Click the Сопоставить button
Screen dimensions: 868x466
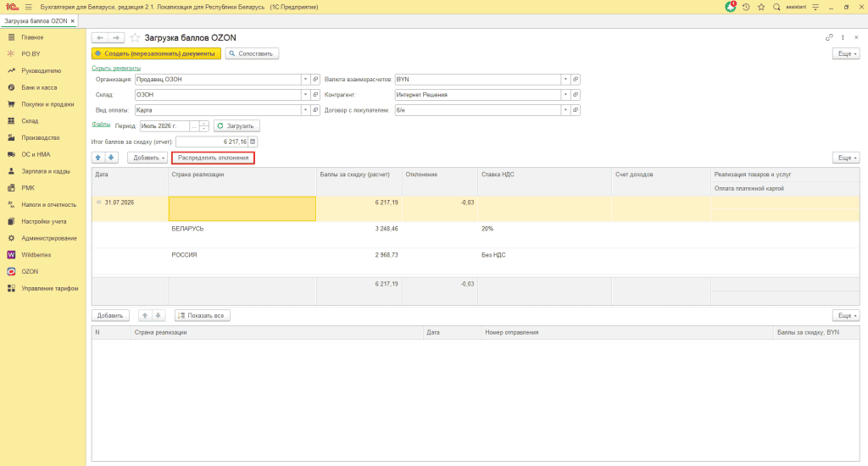click(x=252, y=53)
